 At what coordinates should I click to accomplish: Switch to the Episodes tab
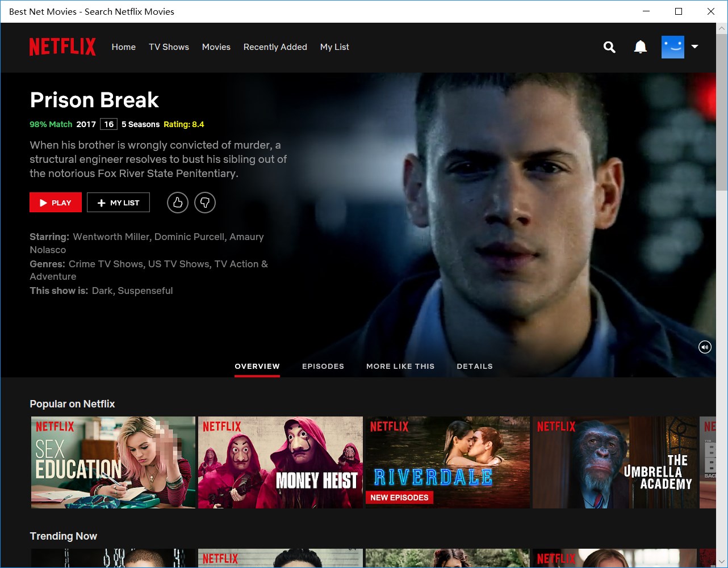tap(323, 367)
